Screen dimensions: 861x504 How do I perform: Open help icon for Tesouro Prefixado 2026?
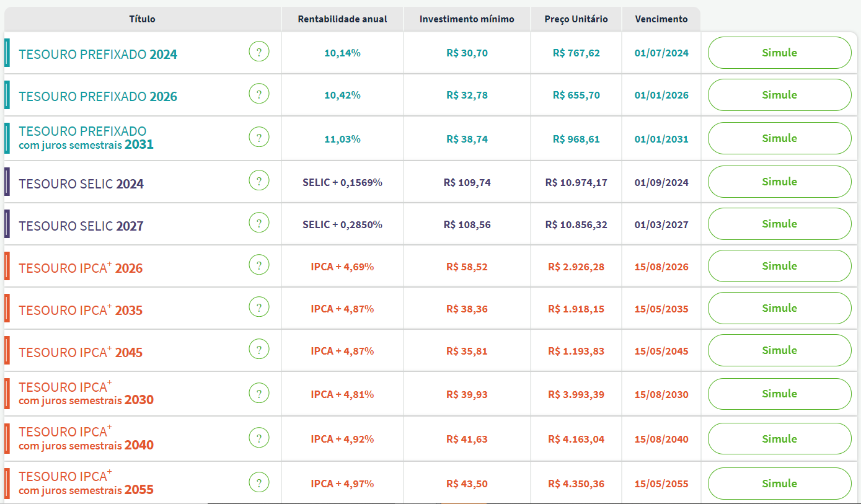click(259, 94)
